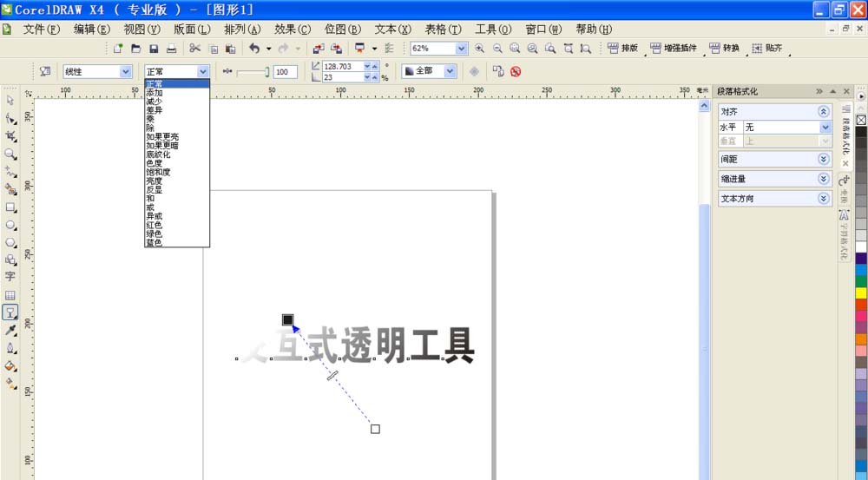This screenshot has height=480, width=868.
Task: Select the Polygon tool in toolbox
Action: 10,242
